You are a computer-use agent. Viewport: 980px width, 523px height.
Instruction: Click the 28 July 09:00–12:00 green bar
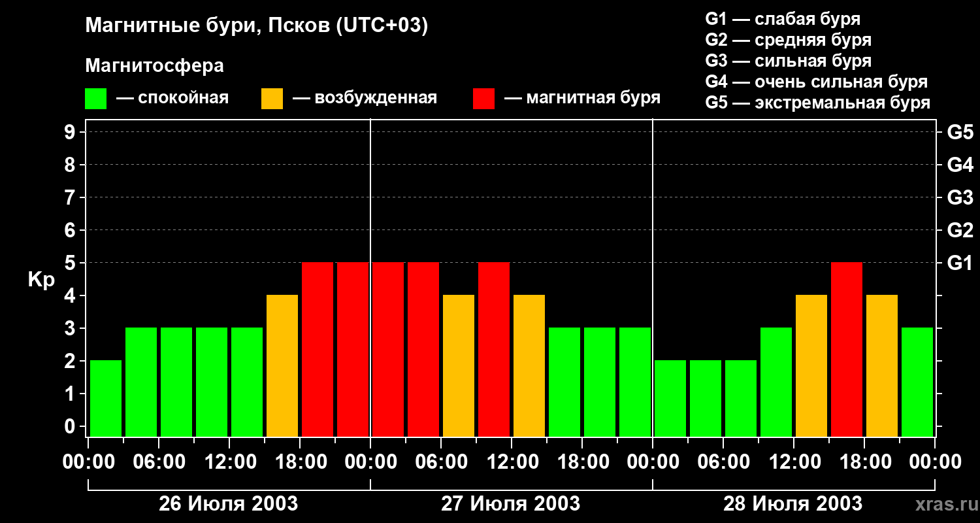776,382
